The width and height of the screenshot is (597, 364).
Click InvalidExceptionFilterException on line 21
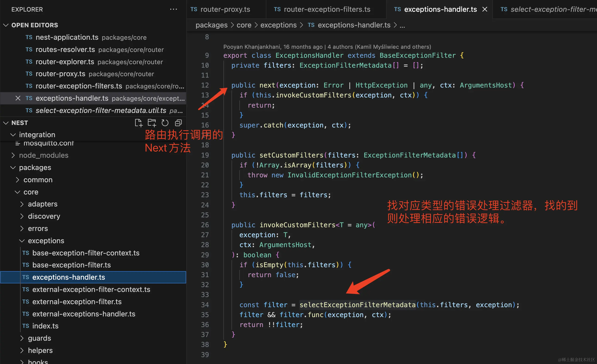pos(350,175)
